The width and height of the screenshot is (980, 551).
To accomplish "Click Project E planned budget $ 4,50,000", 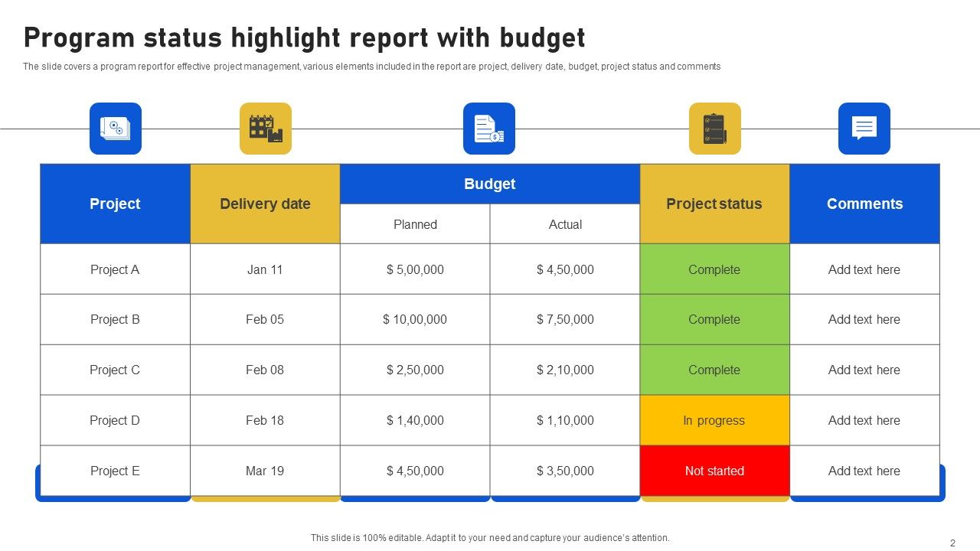I will [x=415, y=471].
